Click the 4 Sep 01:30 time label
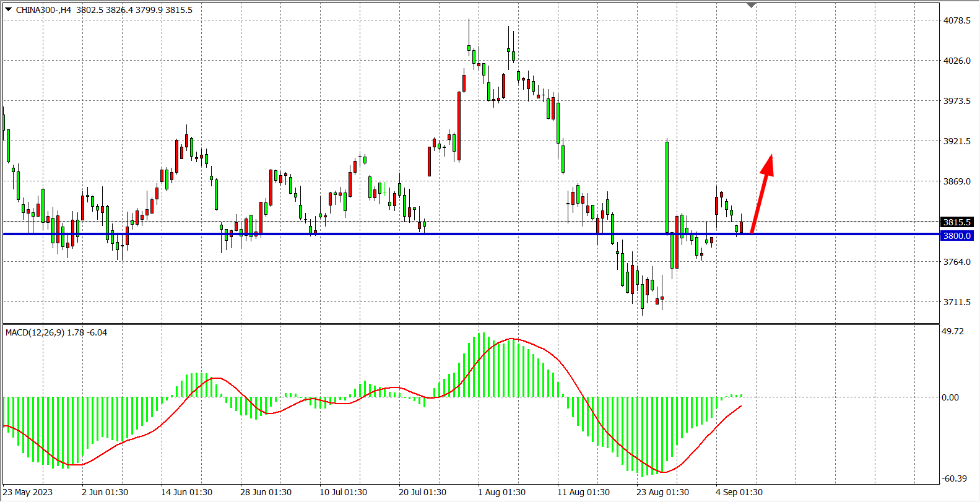The image size is (980, 502). pyautogui.click(x=739, y=492)
